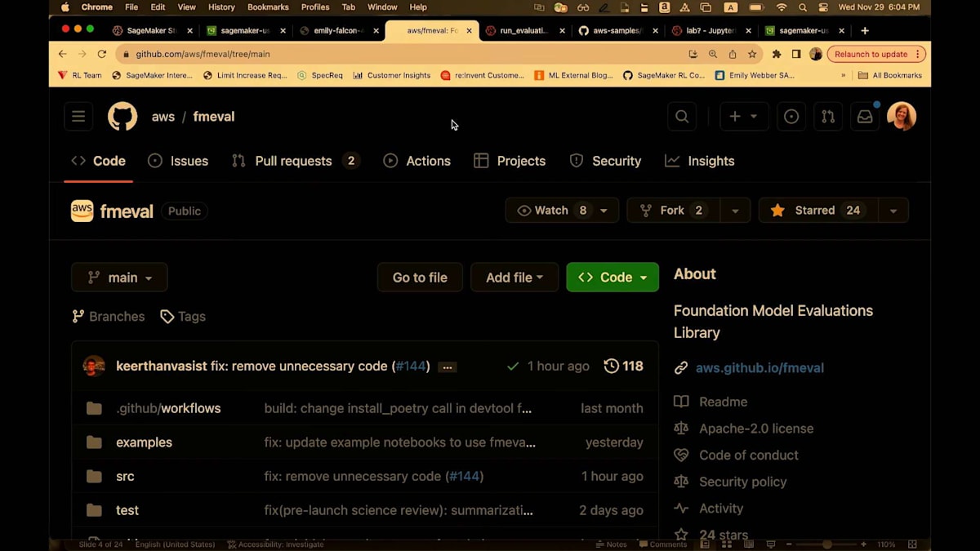The image size is (980, 551).
Task: Open the create new plus dropdown
Action: point(744,117)
